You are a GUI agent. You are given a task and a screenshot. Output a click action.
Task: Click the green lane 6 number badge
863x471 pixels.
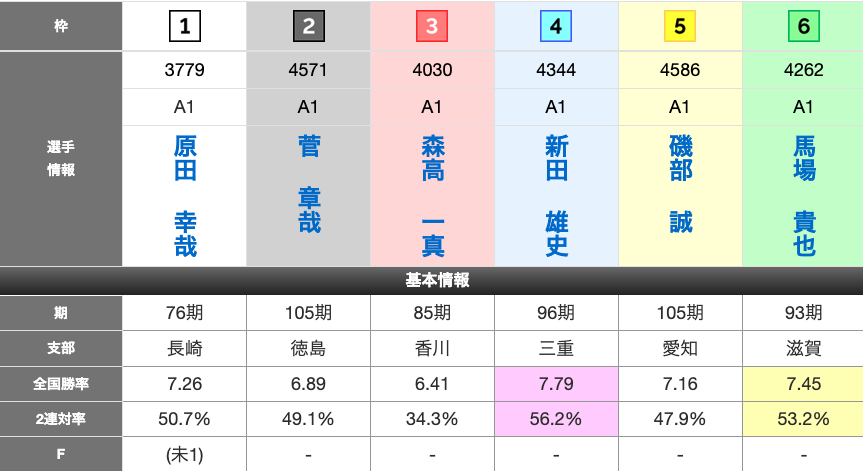pos(803,27)
